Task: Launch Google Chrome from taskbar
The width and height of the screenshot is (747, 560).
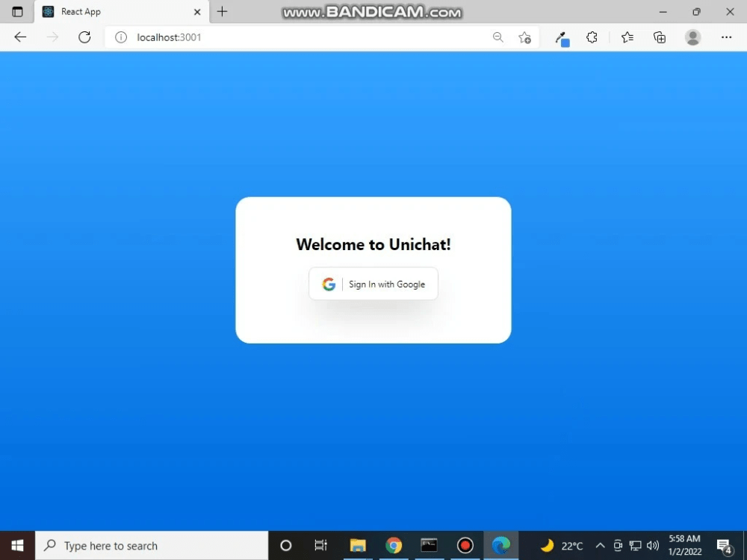Action: click(394, 545)
